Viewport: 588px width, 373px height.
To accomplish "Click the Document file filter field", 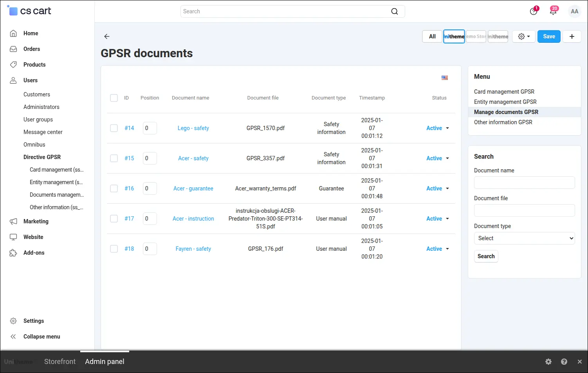I will click(525, 210).
